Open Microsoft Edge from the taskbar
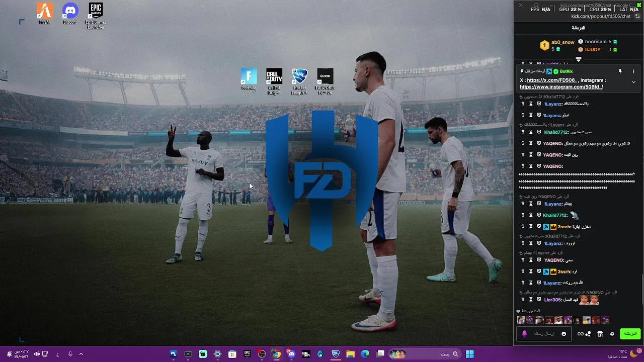This screenshot has height=362, width=644. pos(365,354)
